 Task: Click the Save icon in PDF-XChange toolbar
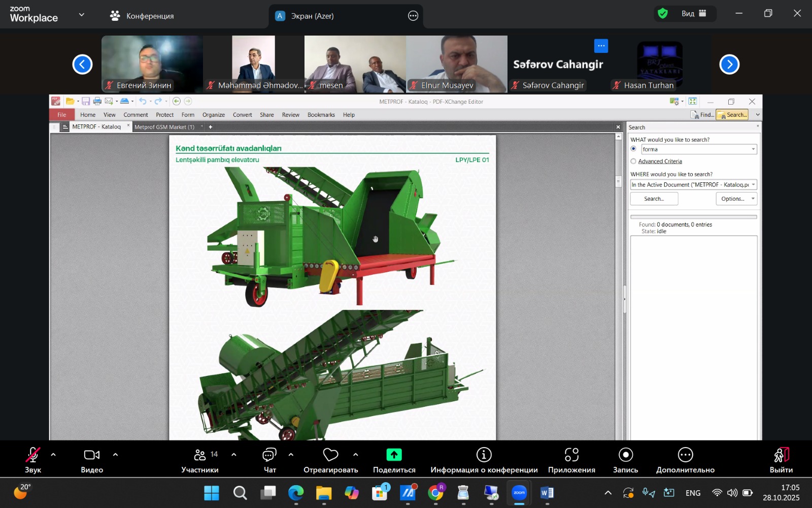86,101
